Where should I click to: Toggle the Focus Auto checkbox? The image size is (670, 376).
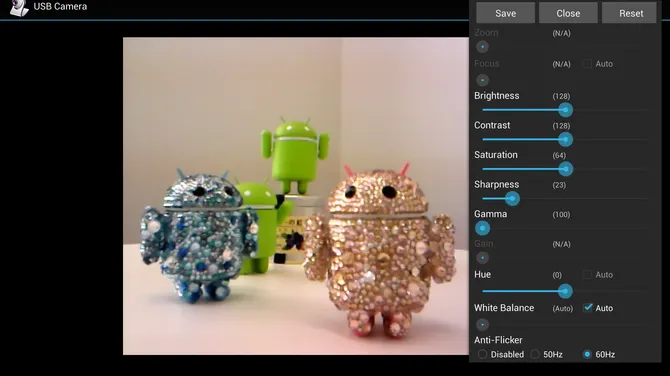(588, 64)
